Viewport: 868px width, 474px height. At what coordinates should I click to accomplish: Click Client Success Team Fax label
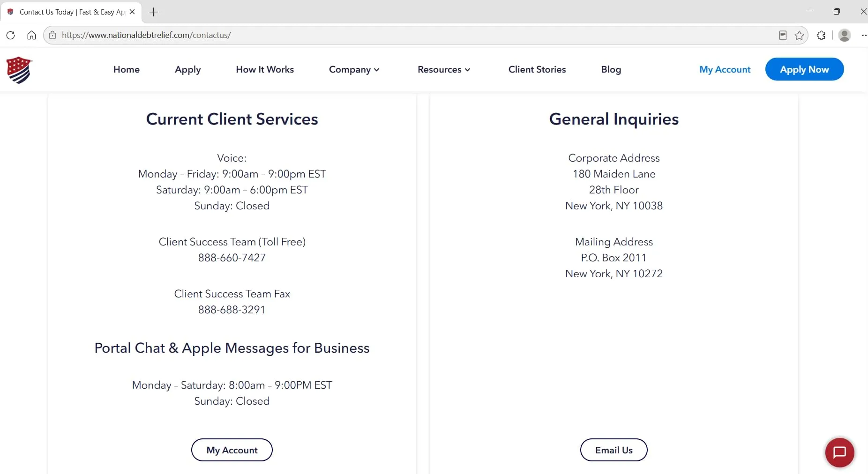232,294
